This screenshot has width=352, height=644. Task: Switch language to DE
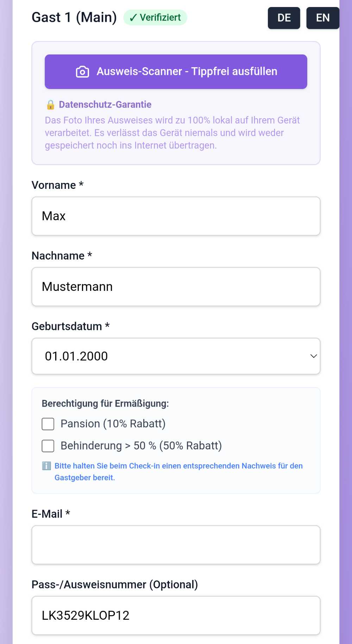point(284,18)
